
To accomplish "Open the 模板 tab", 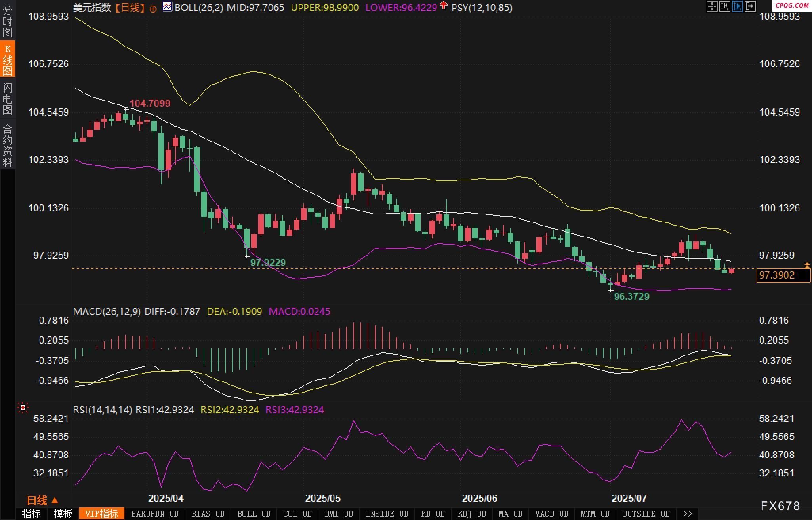I will coord(63,514).
